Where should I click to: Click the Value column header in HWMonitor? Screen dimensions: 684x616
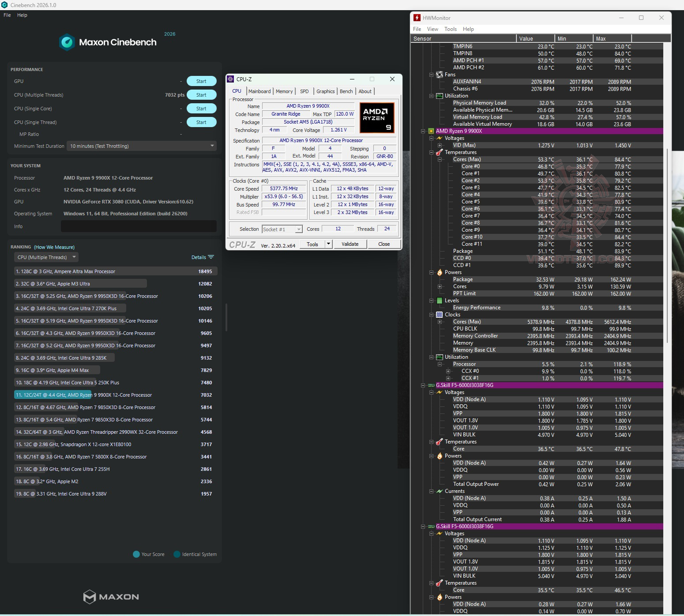click(x=535, y=38)
